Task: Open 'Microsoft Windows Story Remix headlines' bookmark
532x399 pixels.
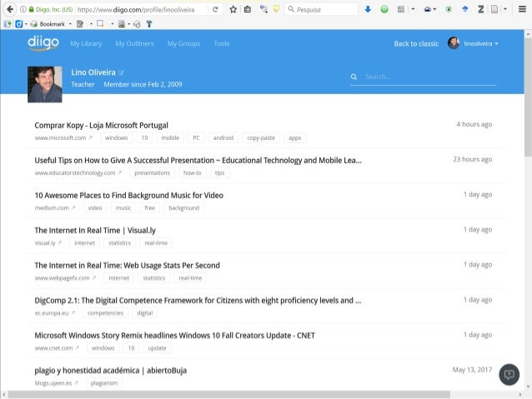Action: pos(175,336)
